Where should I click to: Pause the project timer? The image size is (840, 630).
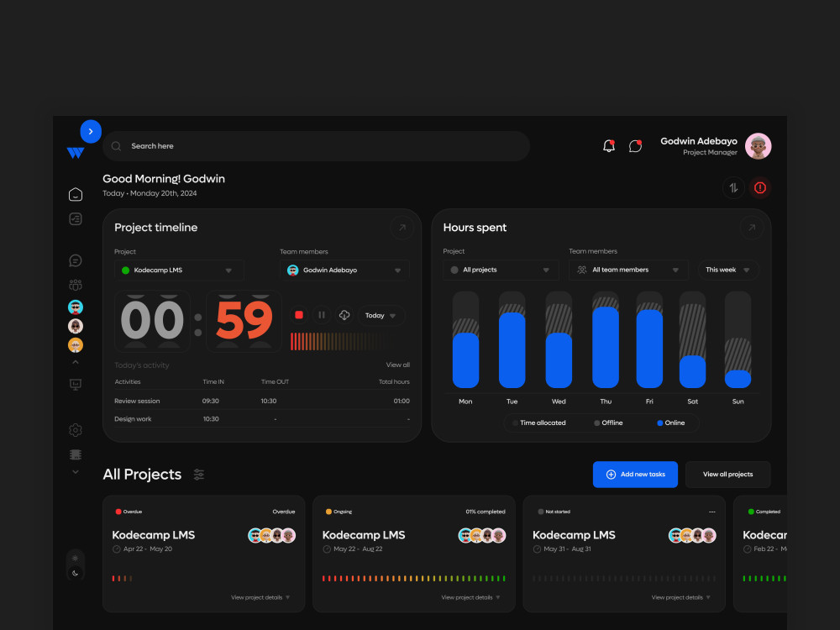[x=322, y=315]
